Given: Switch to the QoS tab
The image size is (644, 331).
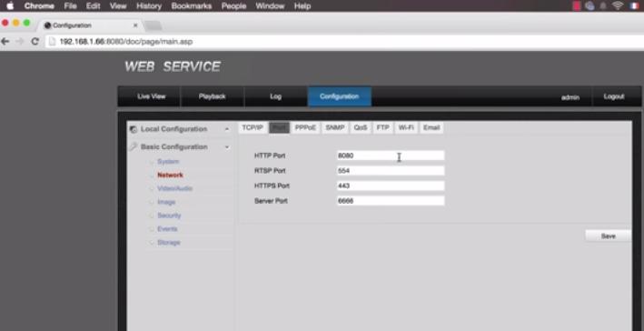Looking at the screenshot, I should (x=361, y=128).
